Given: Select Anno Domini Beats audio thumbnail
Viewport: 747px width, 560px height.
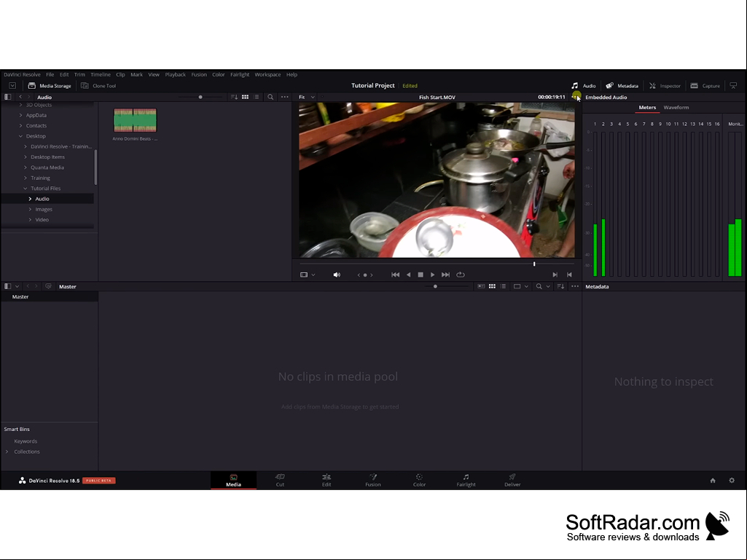Looking at the screenshot, I should [x=135, y=120].
